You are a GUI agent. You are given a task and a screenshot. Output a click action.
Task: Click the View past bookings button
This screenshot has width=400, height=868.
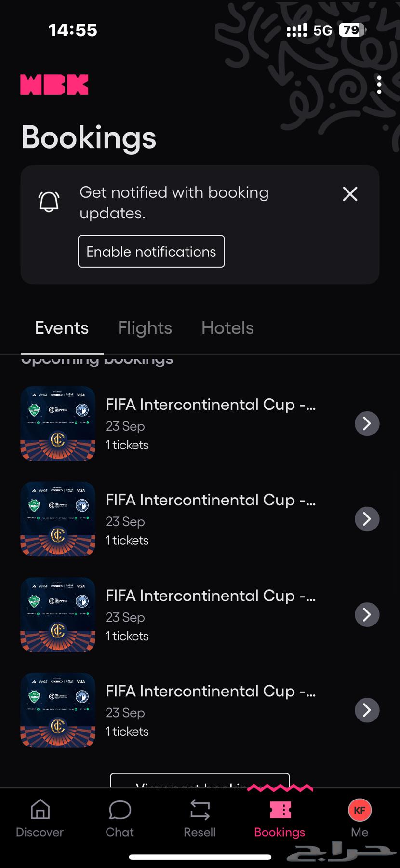click(x=200, y=782)
